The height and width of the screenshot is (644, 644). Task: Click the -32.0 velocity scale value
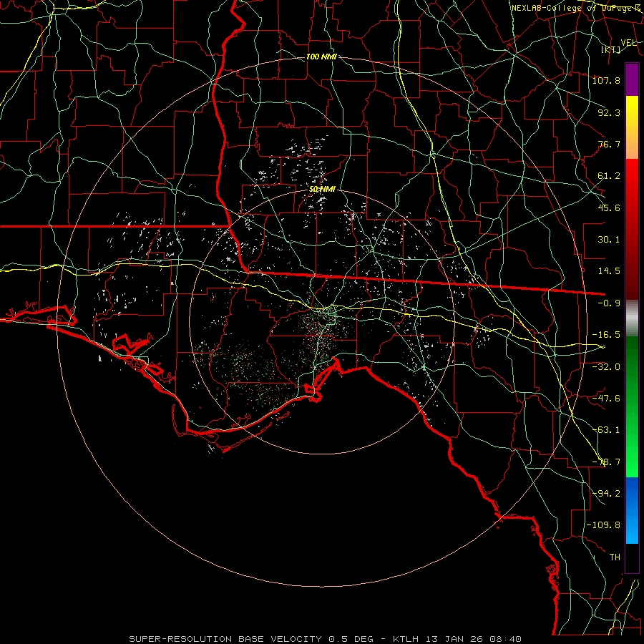pos(606,366)
